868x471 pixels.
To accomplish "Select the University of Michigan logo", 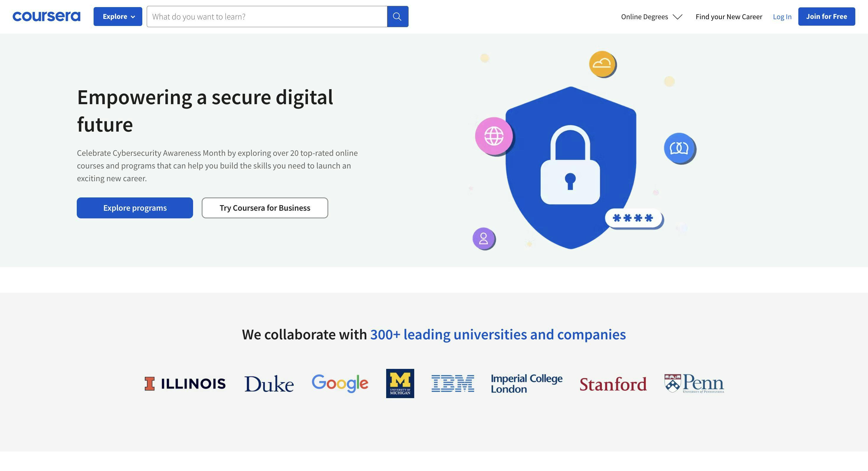I will tap(400, 383).
